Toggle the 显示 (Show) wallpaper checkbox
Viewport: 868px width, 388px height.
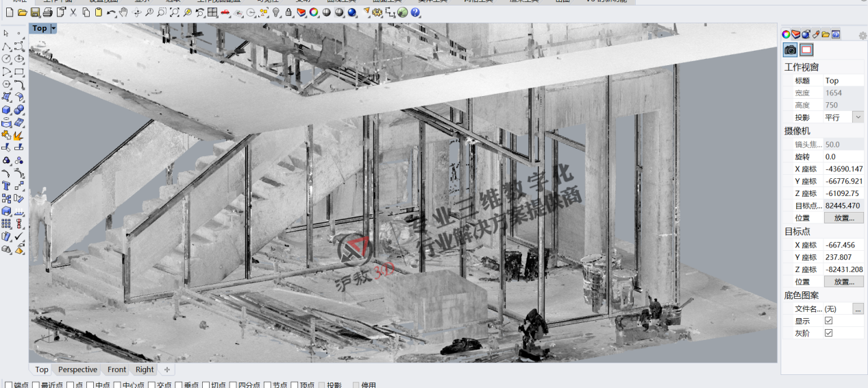tap(828, 321)
